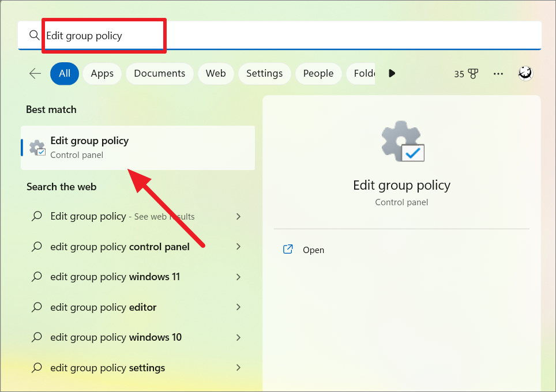The image size is (556, 392).
Task: Select the All filter tab
Action: click(65, 73)
